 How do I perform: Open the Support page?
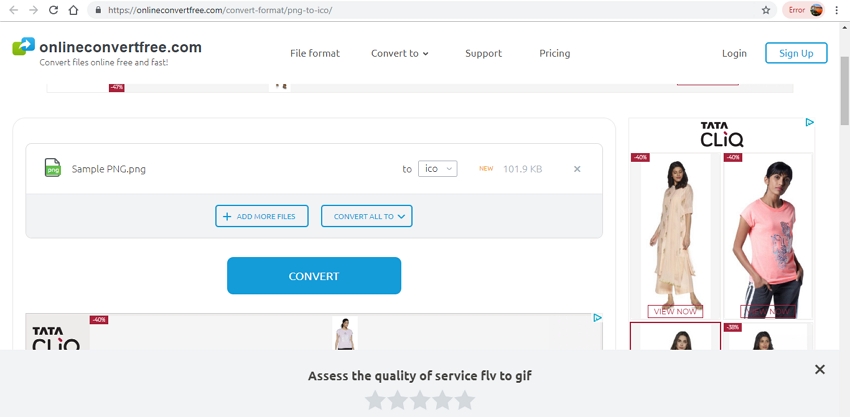coord(483,53)
